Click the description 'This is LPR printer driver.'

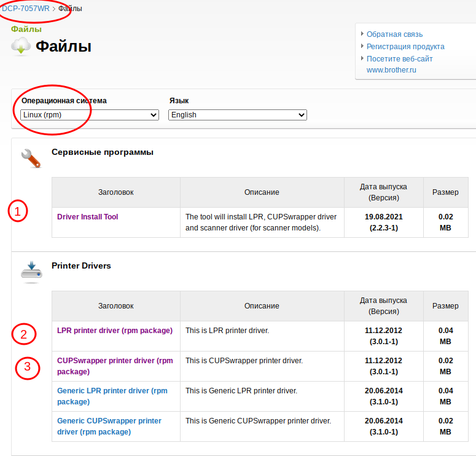227,330
